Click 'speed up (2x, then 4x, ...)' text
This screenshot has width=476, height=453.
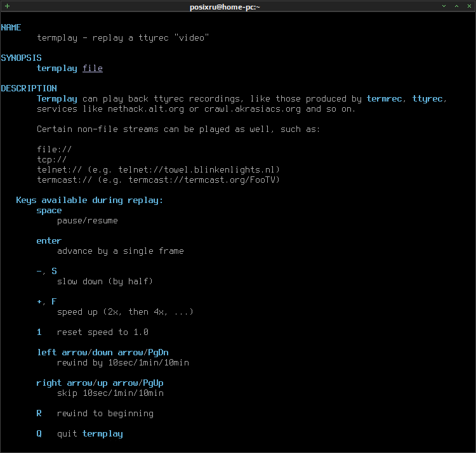(126, 312)
